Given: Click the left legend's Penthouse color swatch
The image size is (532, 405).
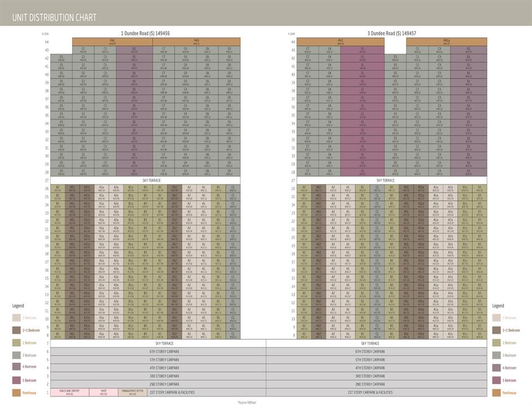Looking at the screenshot, I should (x=16, y=393).
